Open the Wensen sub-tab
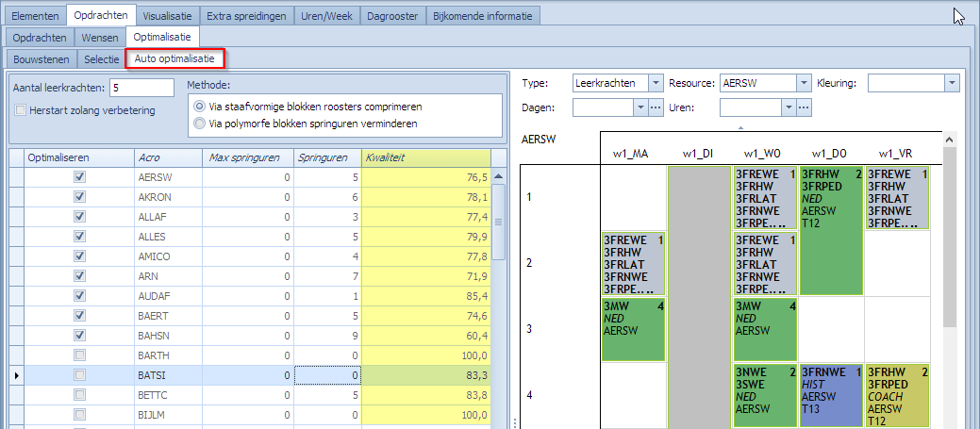The image size is (980, 429). click(x=100, y=38)
